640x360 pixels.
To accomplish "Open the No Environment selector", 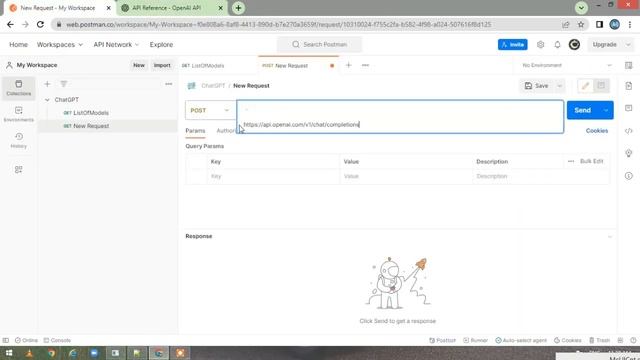I will click(567, 65).
